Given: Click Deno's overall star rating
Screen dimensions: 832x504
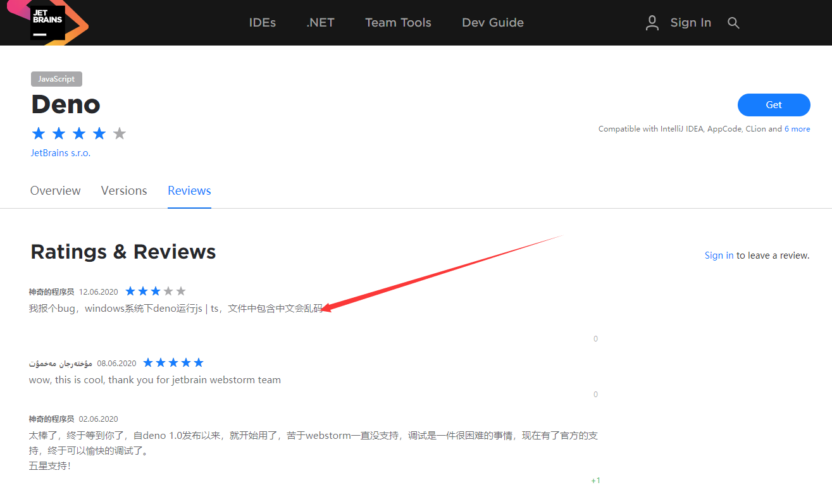Looking at the screenshot, I should [x=79, y=133].
